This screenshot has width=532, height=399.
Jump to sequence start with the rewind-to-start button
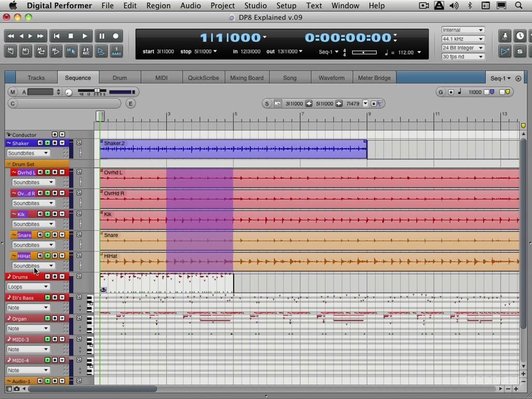57,36
